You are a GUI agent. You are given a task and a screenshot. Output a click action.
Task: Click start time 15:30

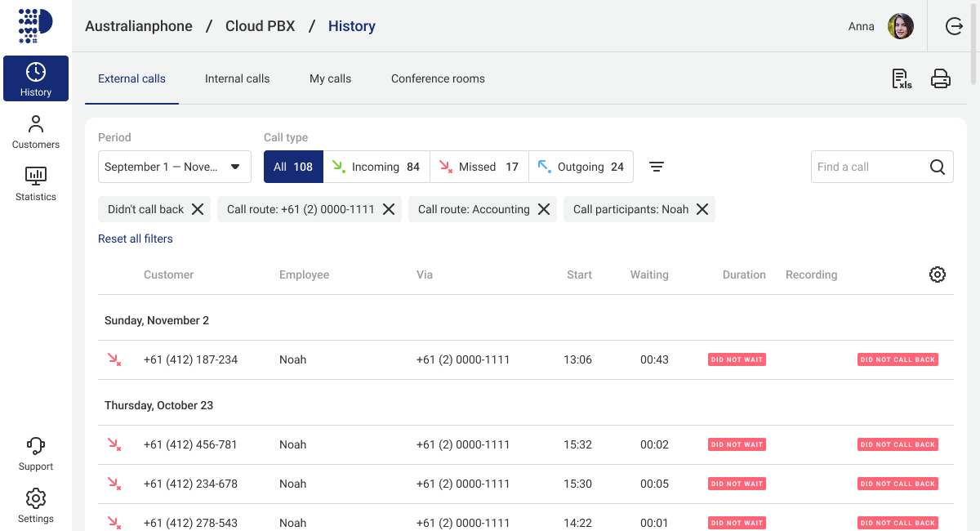click(577, 484)
